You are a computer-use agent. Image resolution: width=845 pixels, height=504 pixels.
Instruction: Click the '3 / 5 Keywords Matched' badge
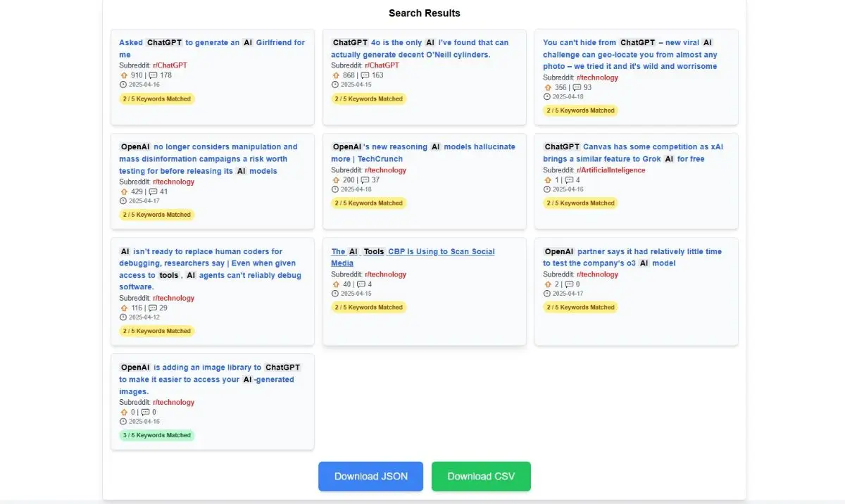(x=156, y=435)
